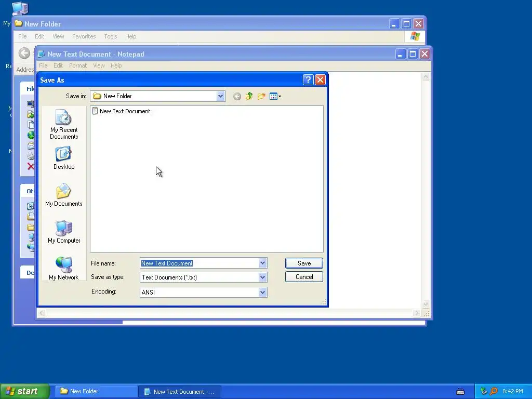Open Favorites menu in New Folder window
This screenshot has width=532, height=399.
click(84, 36)
